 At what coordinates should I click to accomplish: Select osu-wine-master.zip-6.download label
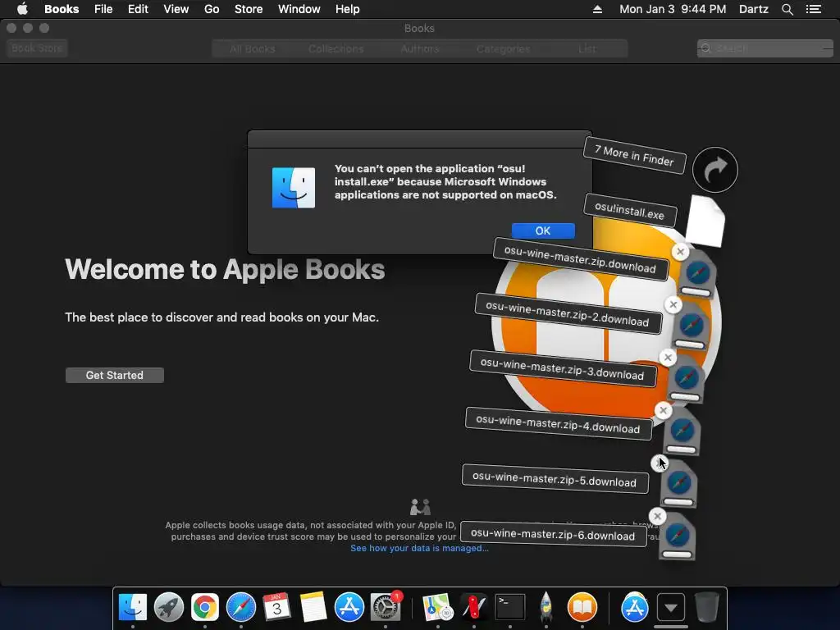click(x=553, y=534)
